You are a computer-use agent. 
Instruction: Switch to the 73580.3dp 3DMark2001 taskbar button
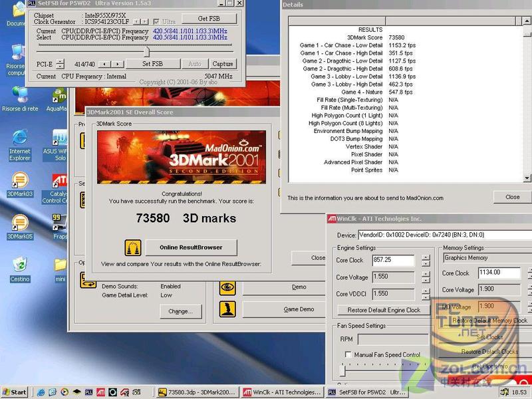pyautogui.click(x=197, y=392)
